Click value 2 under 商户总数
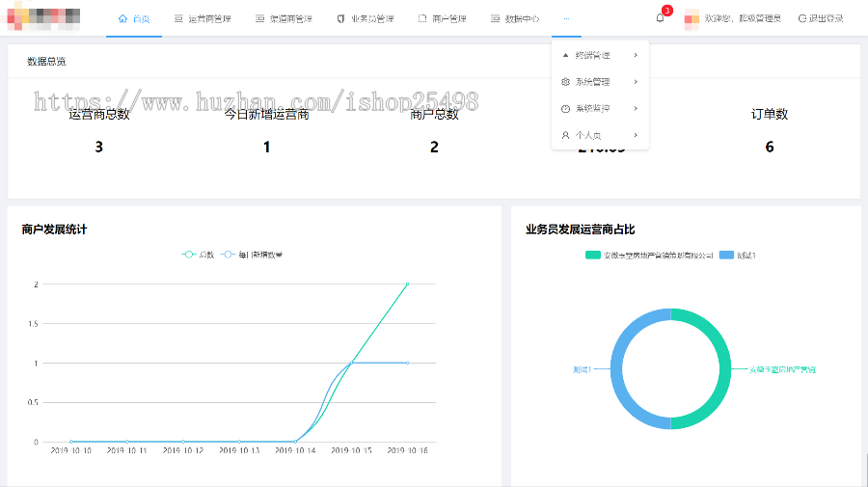 (x=435, y=147)
